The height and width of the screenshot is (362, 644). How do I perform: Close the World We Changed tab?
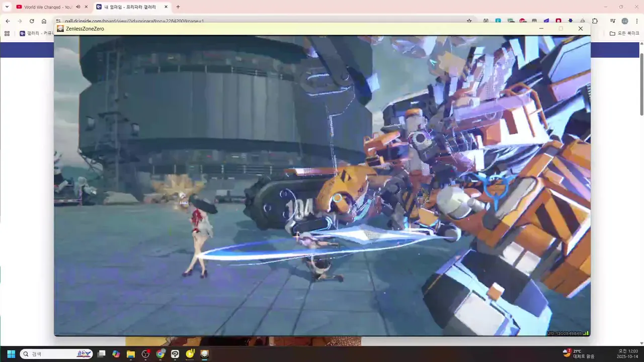pos(87,7)
